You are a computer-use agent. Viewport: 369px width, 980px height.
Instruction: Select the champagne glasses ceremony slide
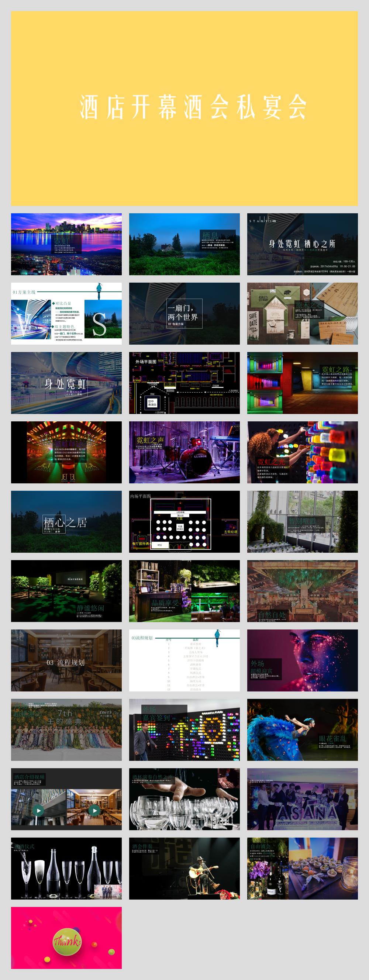click(x=66, y=868)
